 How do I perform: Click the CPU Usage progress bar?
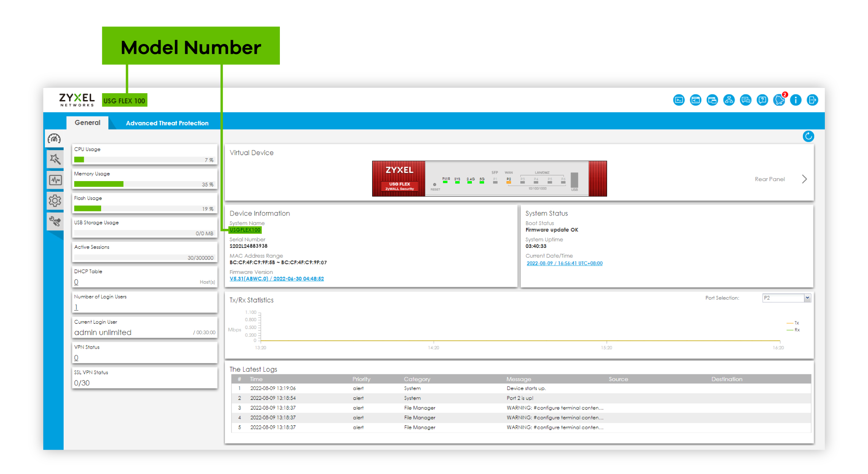tap(144, 160)
